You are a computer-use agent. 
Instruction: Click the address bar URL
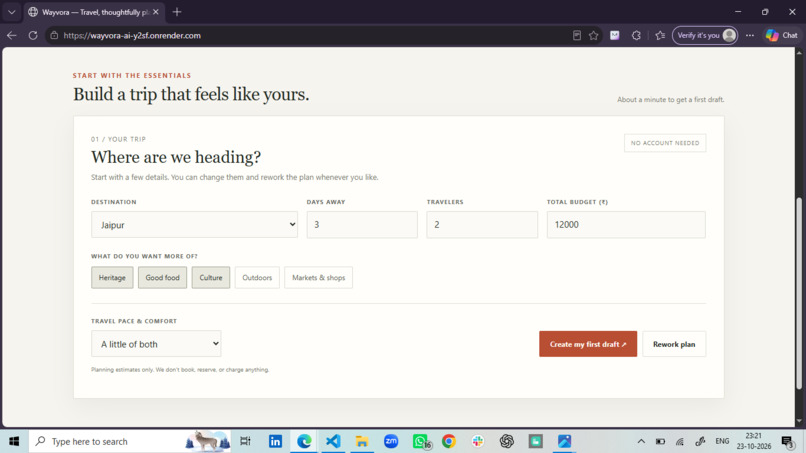[132, 35]
